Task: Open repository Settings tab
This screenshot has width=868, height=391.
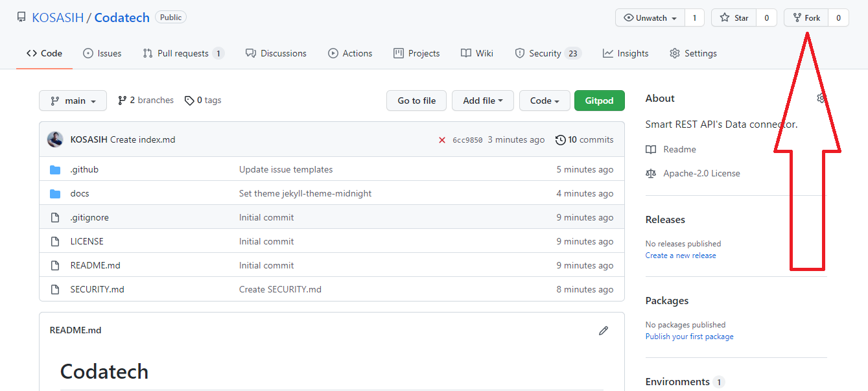Action: point(693,53)
